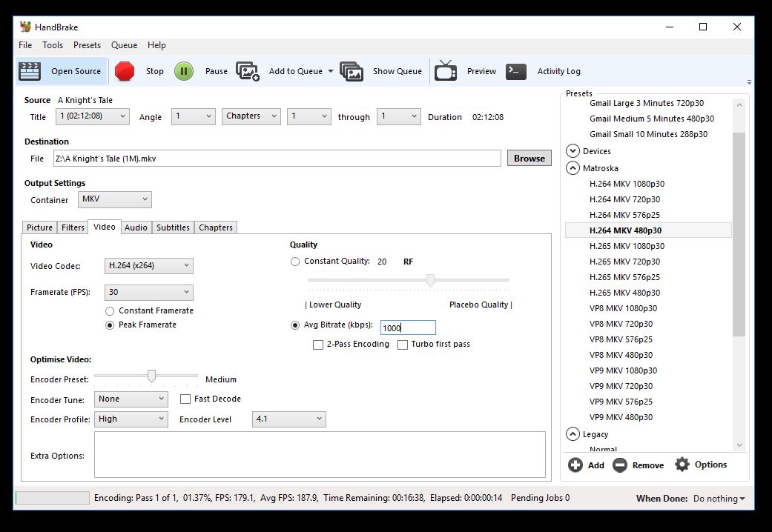
Task: Open the Presets menu
Action: 88,45
